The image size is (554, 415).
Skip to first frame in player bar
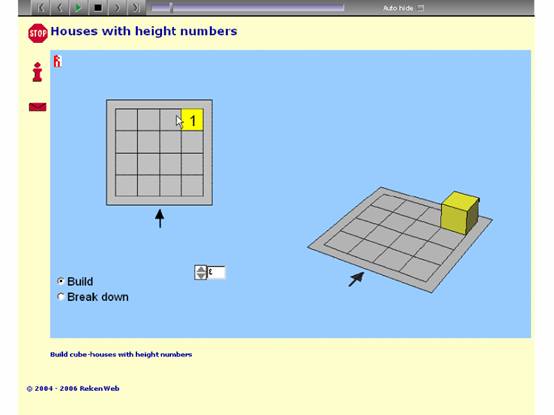point(41,8)
